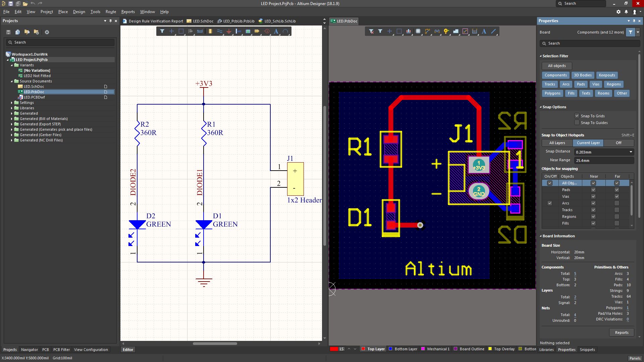Enable Snap To Guides checkbox
The image size is (644, 362).
click(x=577, y=122)
